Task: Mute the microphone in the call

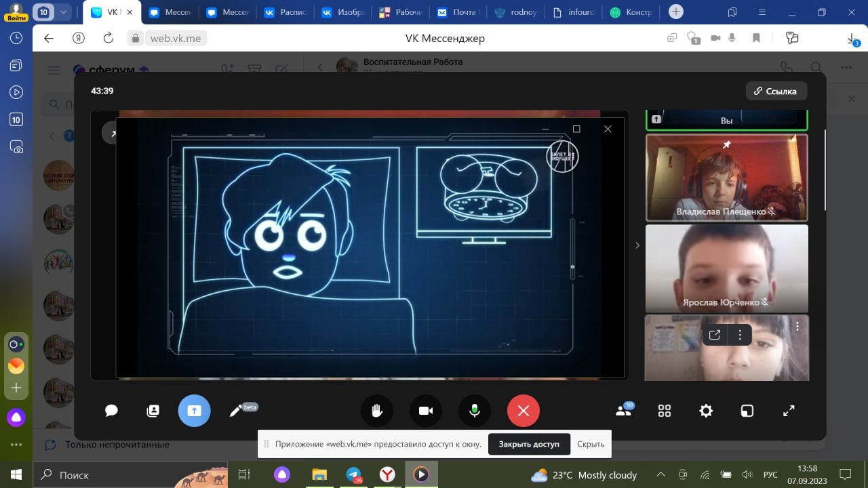Action: point(475,411)
